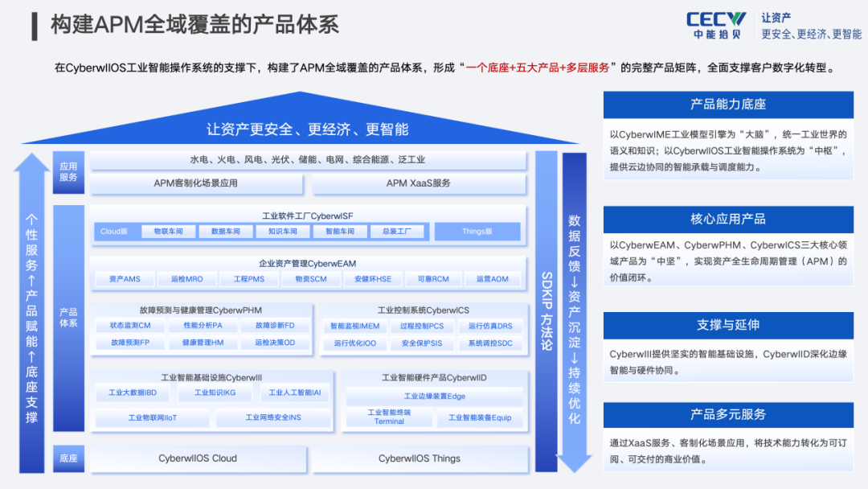Click the 故障预测FP box
This screenshot has width=868, height=489.
[130, 343]
